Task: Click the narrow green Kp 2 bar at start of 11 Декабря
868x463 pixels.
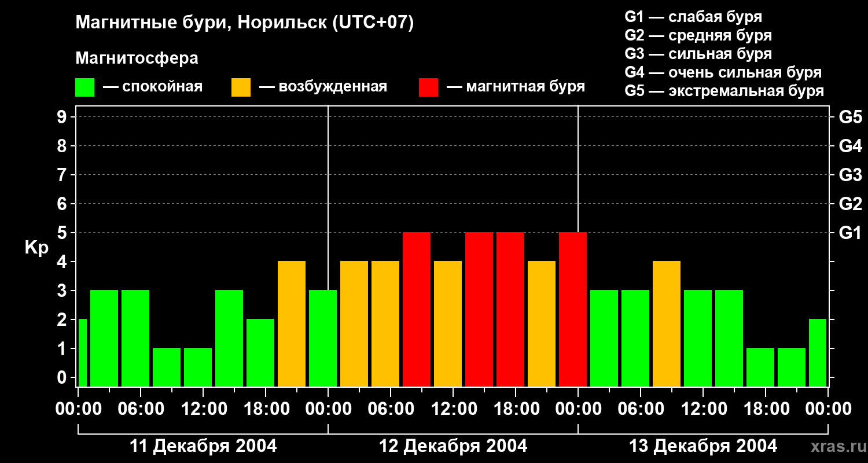Action: [82, 352]
